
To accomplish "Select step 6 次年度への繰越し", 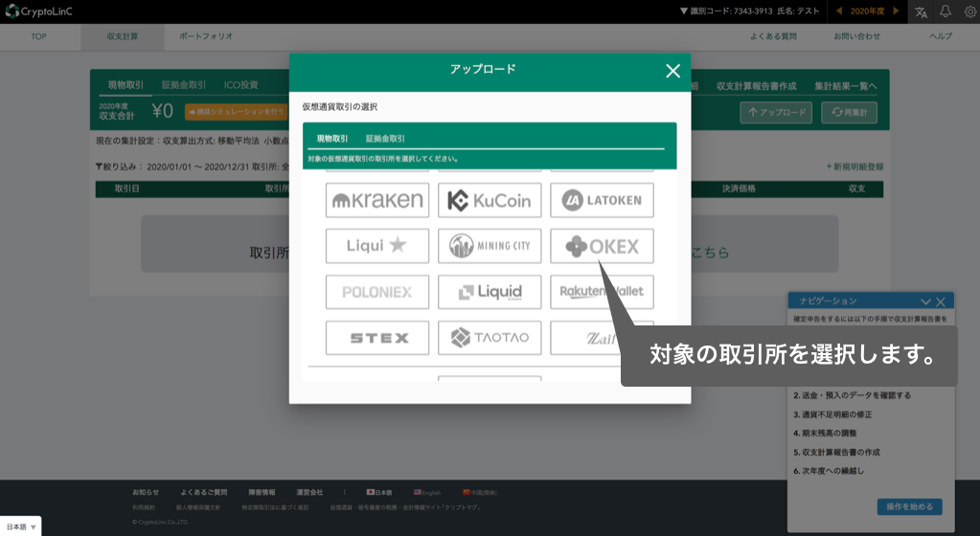I will 828,470.
